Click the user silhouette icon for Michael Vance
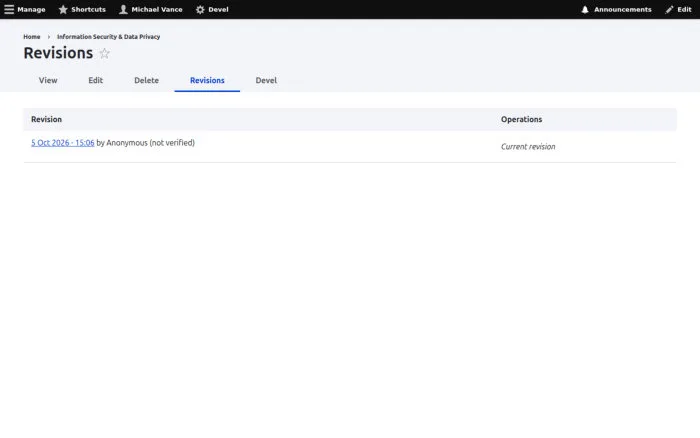Screen dimensions: 700x438 tap(123, 9)
